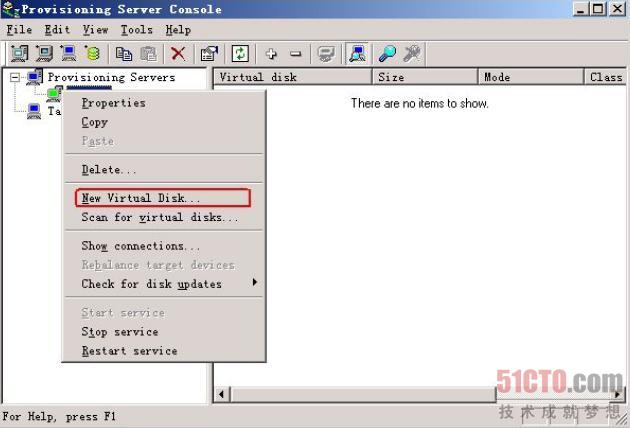Open the View menu
630x428 pixels.
(x=95, y=30)
